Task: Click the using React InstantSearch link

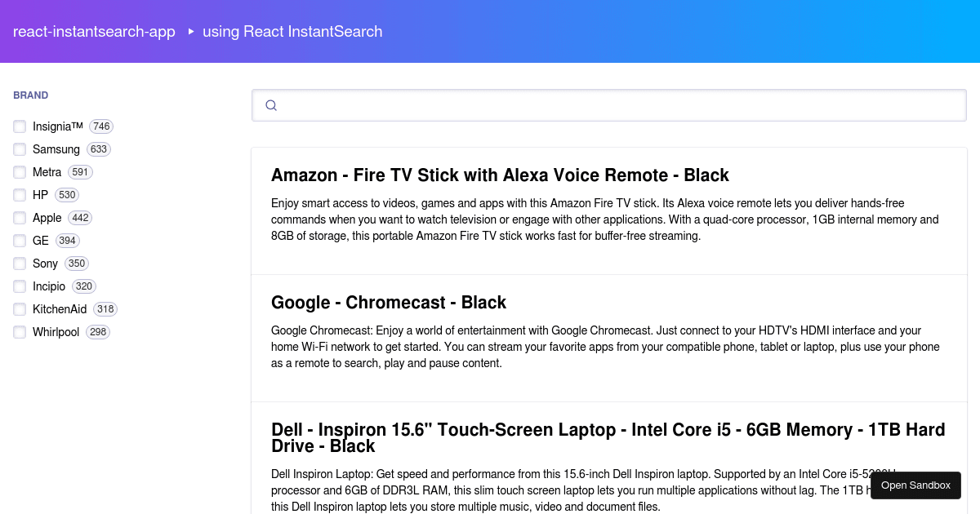Action: [292, 32]
